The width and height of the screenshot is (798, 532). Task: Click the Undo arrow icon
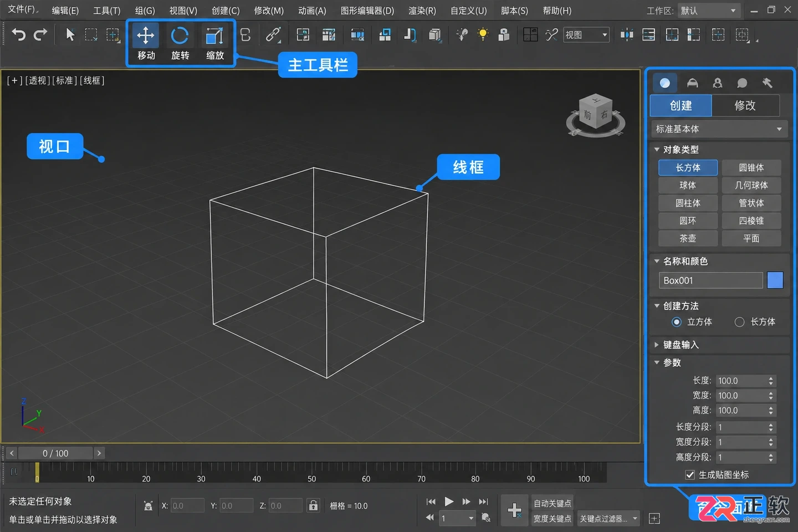pyautogui.click(x=18, y=35)
